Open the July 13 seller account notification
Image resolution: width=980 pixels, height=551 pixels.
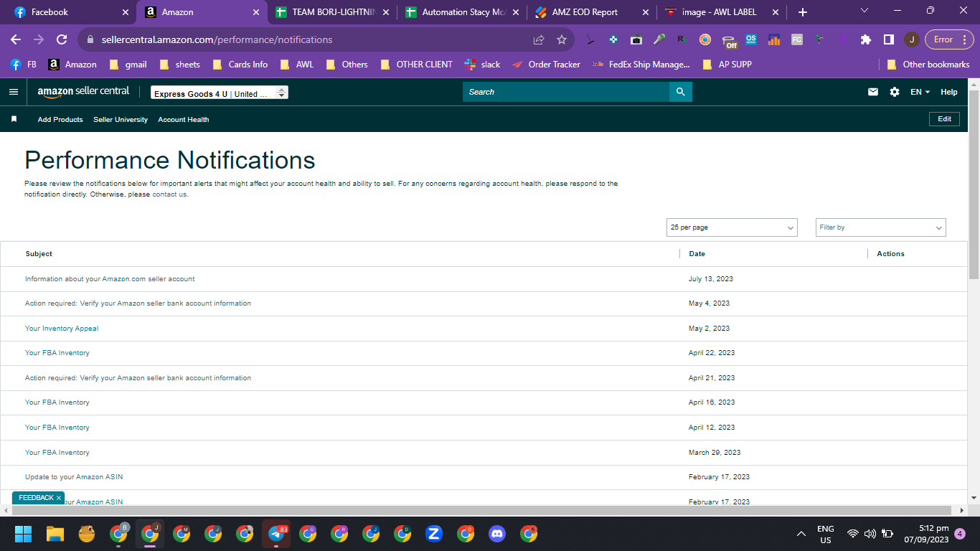click(110, 279)
